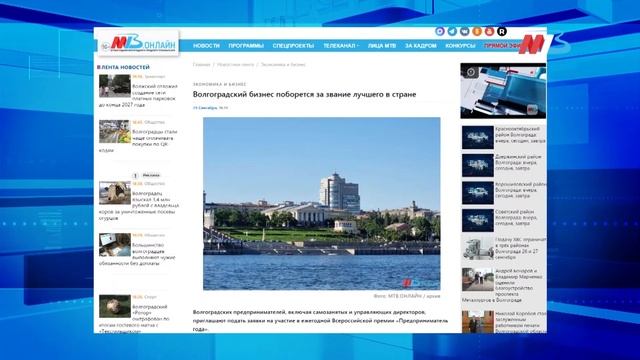Click the МТВ Онлайн site logo
Screen dimensions: 640x360
click(x=139, y=43)
